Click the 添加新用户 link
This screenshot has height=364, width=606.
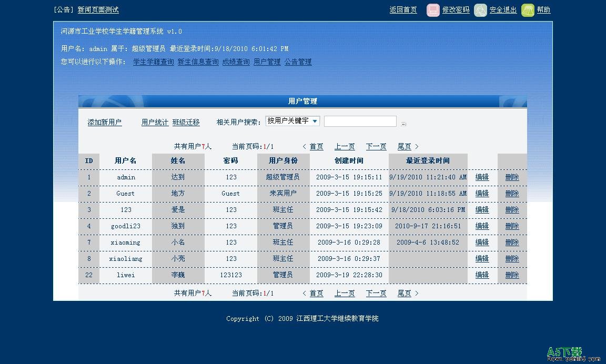pyautogui.click(x=104, y=123)
